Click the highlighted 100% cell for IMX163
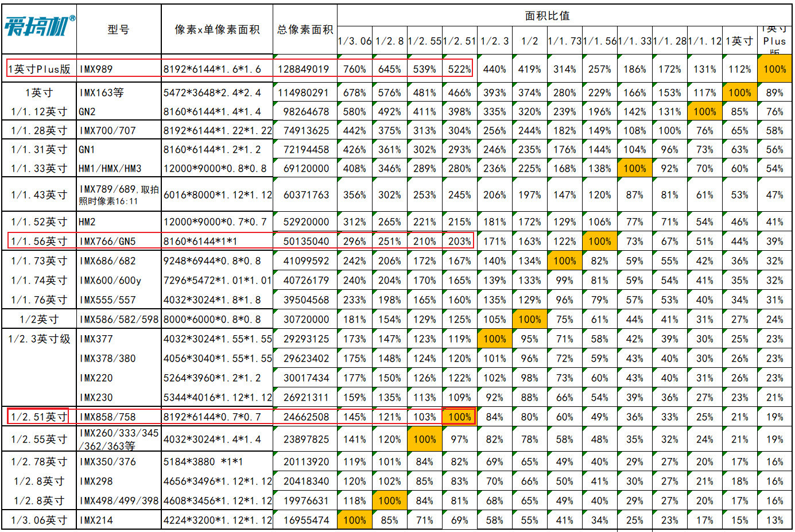Image resolution: width=795 pixels, height=532 pixels. pyautogui.click(x=739, y=91)
